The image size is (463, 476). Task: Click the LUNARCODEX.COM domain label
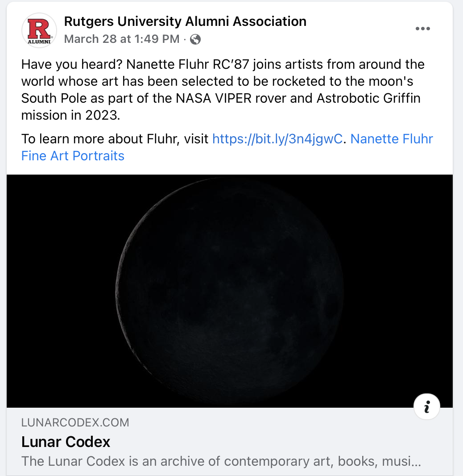click(75, 422)
